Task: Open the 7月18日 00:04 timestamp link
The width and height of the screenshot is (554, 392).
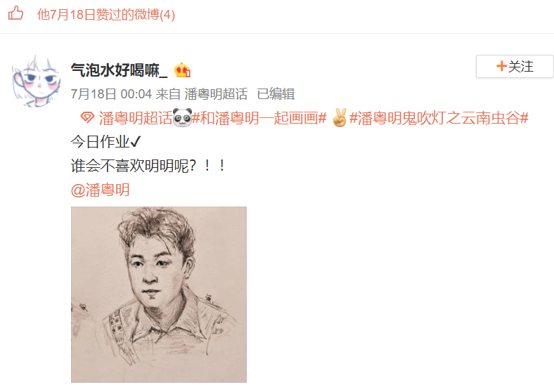Action: (111, 94)
